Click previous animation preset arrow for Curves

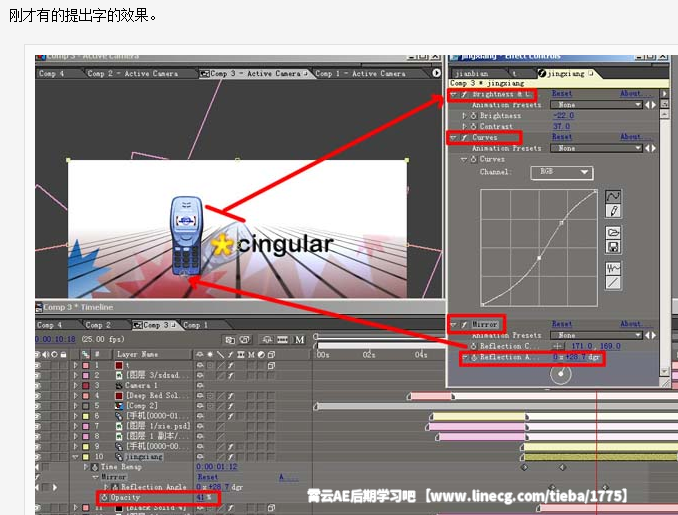tap(647, 148)
